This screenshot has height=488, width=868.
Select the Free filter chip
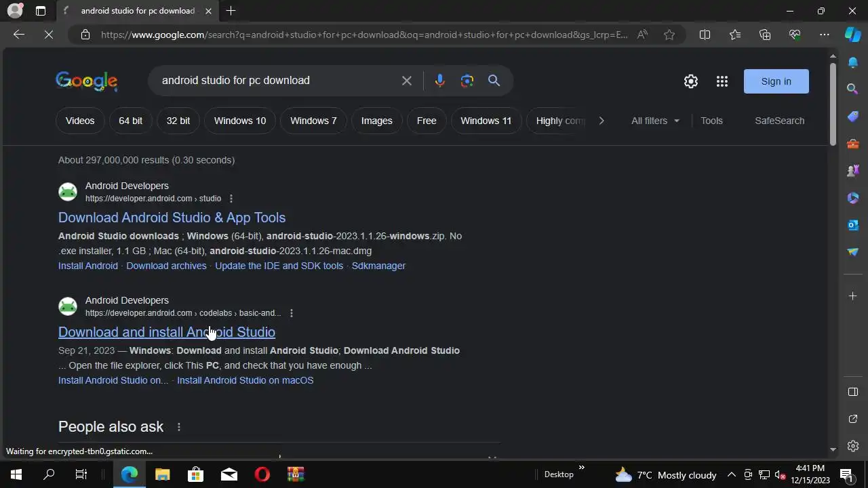[x=427, y=121]
